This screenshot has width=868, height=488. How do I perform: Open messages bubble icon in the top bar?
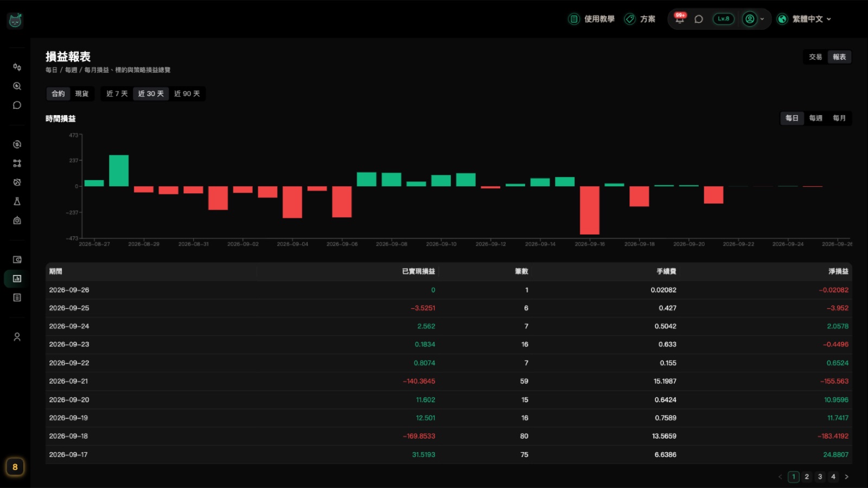[x=699, y=19]
